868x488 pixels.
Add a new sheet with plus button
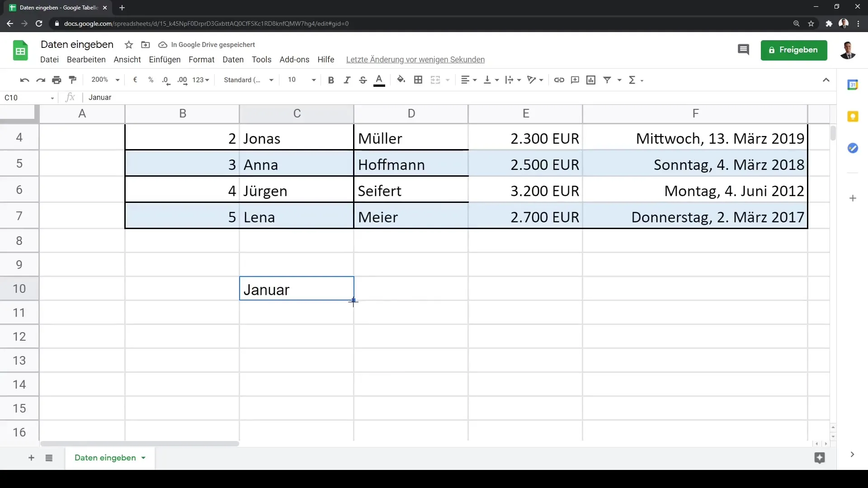[x=31, y=458]
